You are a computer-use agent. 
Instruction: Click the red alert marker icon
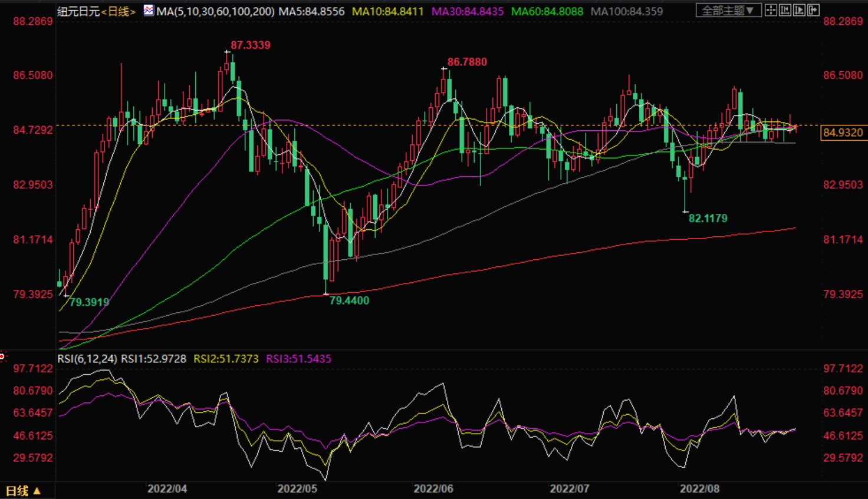pyautogui.click(x=2, y=356)
